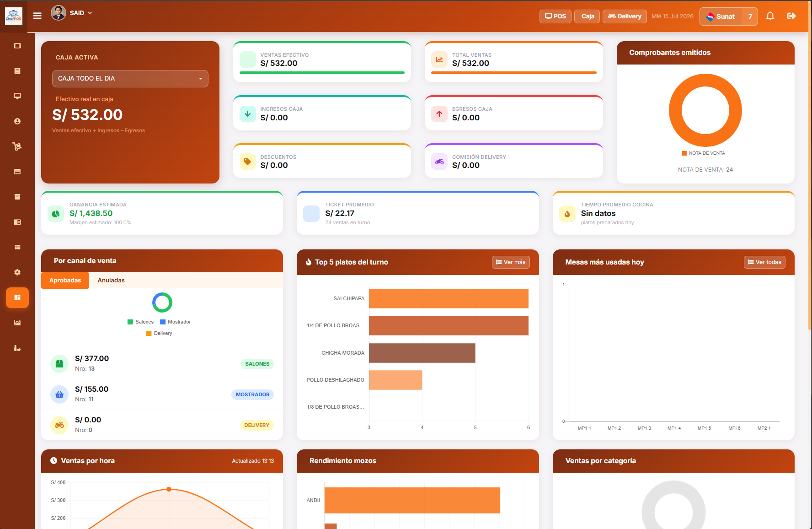The width and height of the screenshot is (812, 529).
Task: Click the SAID user avatar
Action: tap(59, 13)
